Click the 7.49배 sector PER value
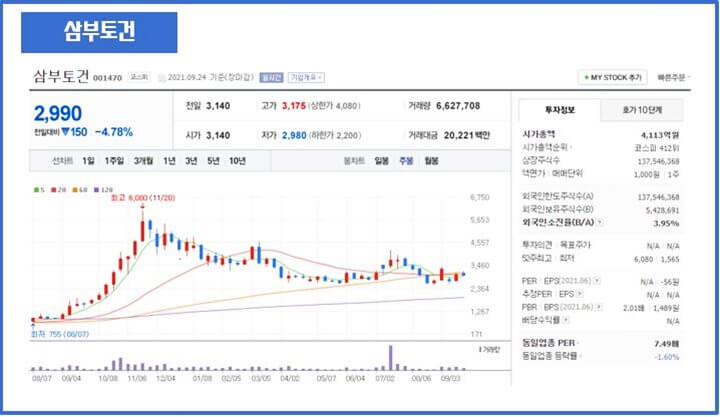Viewport: 720px width, 417px height. (666, 344)
